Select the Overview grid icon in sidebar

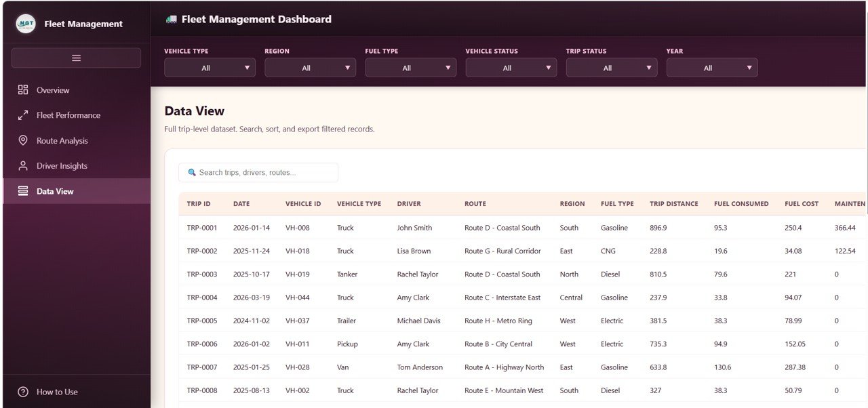tap(23, 89)
